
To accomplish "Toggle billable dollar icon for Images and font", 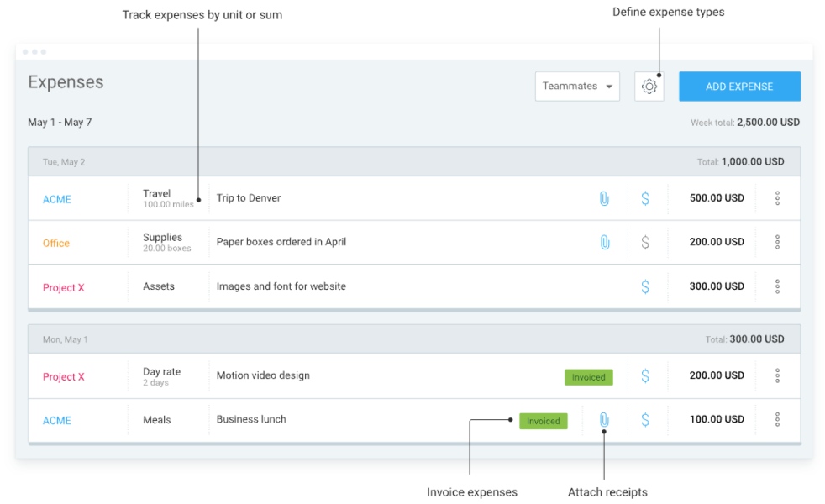I will [x=645, y=286].
